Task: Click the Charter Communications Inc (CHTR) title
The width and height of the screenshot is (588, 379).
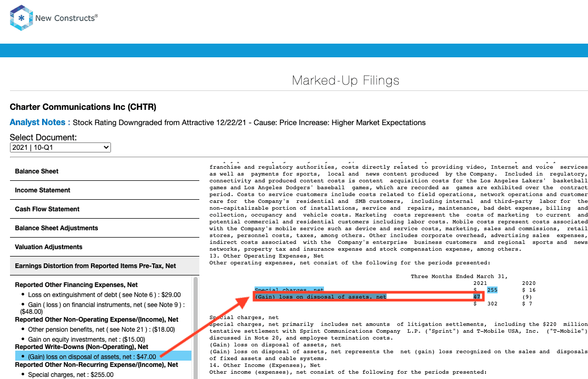Action: (x=83, y=107)
